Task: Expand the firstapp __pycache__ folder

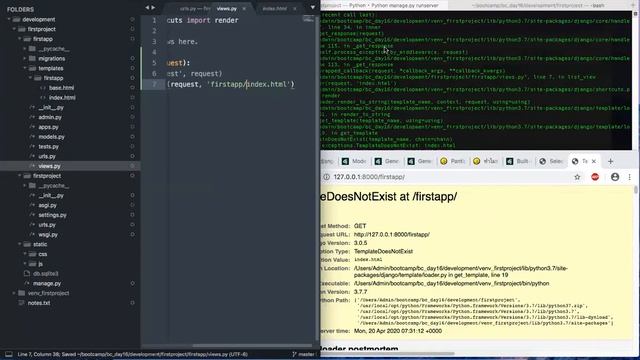Action: tap(25, 49)
